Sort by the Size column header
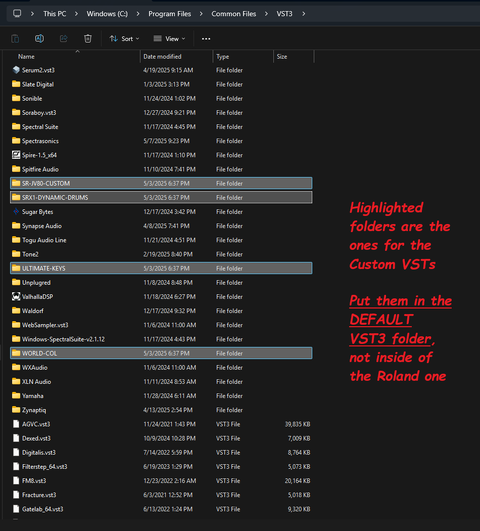The width and height of the screenshot is (480, 531). [x=282, y=57]
